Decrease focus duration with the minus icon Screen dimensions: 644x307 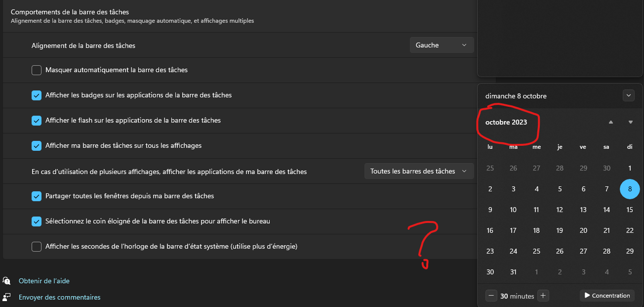491,295
